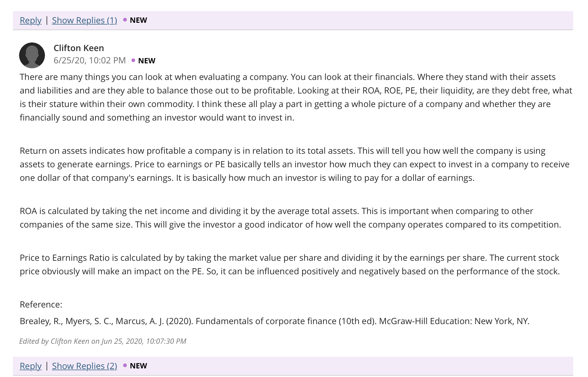The width and height of the screenshot is (588, 377).
Task: Click the 'Reference:' heading text
Action: point(41,304)
